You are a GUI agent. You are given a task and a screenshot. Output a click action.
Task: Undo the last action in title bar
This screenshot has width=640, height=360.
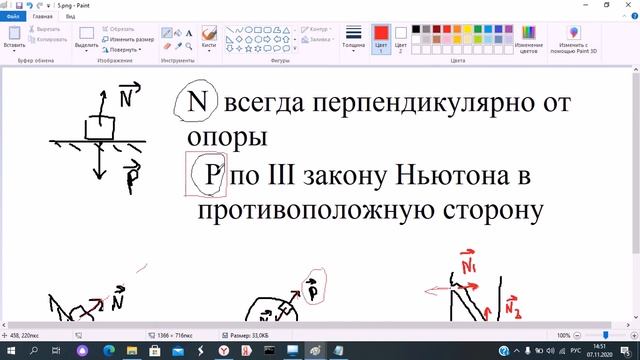coord(29,5)
